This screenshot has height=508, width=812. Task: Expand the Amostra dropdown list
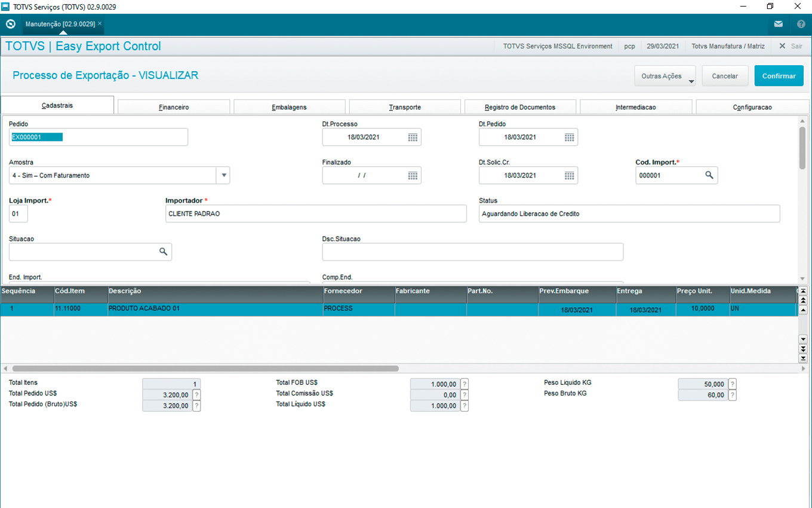point(224,176)
